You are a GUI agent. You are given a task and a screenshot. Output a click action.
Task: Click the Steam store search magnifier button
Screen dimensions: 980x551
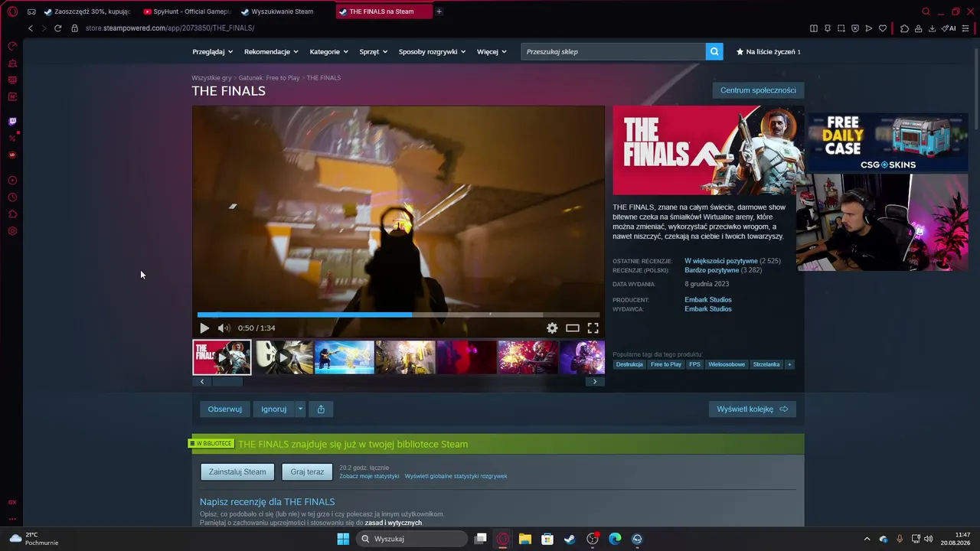point(714,51)
